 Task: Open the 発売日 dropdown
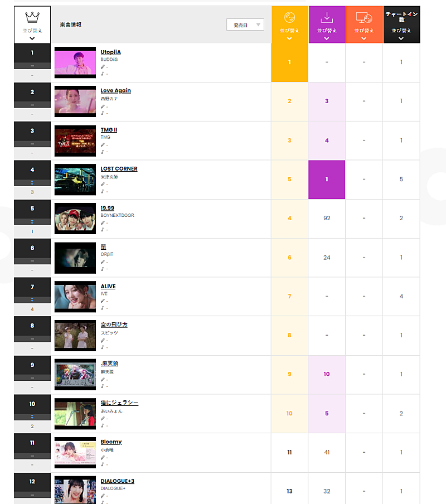(245, 25)
